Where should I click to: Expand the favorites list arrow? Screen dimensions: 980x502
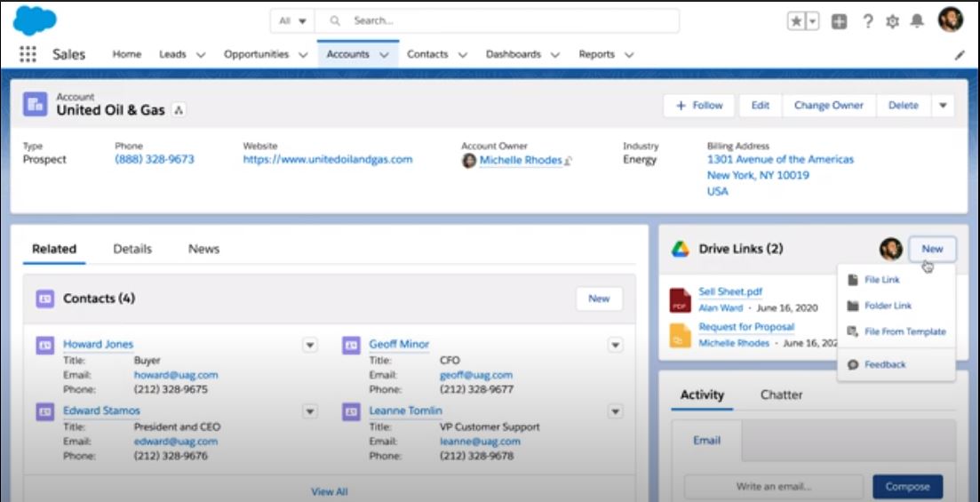812,21
